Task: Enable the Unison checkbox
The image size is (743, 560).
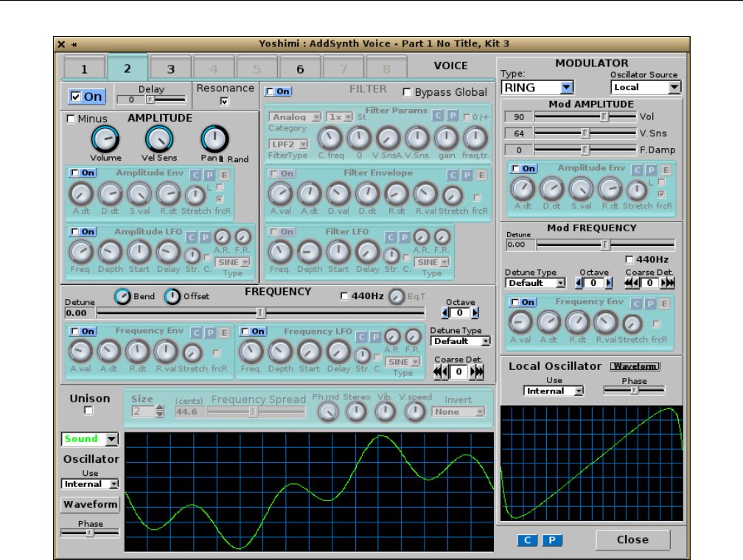Action: click(x=89, y=410)
